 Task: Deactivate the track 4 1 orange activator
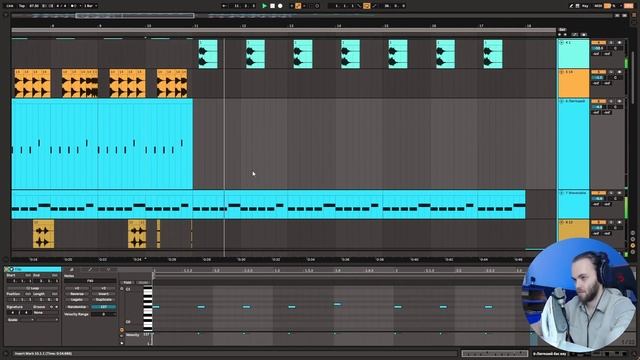pyautogui.click(x=598, y=42)
